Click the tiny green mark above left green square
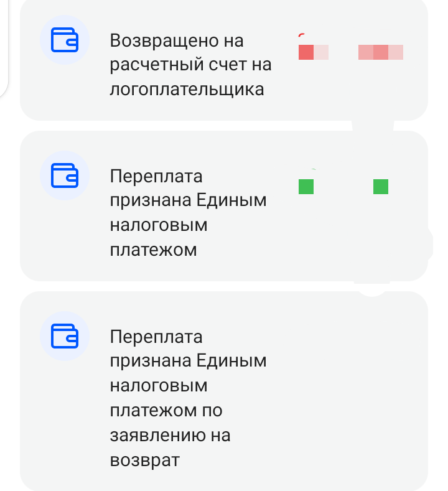Screen dimensions: 448x491 click(x=314, y=169)
